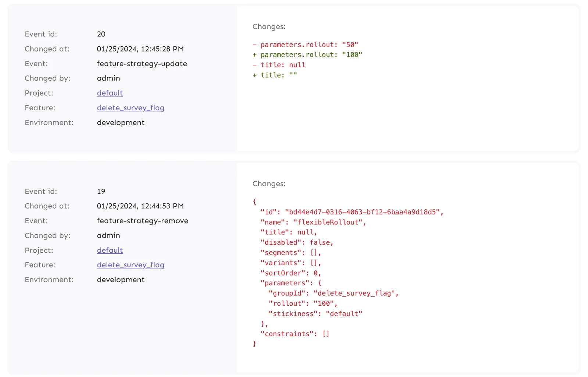Click the "segments": [] line
The width and height of the screenshot is (588, 377).
pyautogui.click(x=291, y=253)
